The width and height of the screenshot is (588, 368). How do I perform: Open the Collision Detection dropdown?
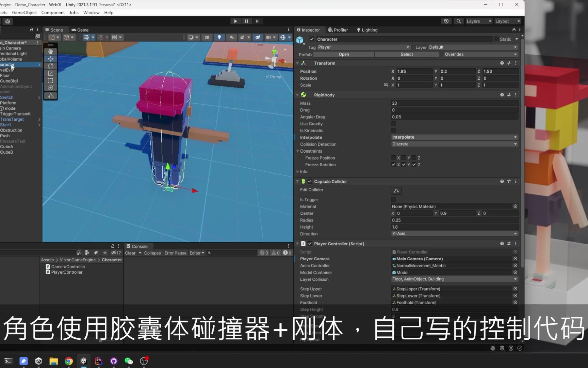[454, 144]
